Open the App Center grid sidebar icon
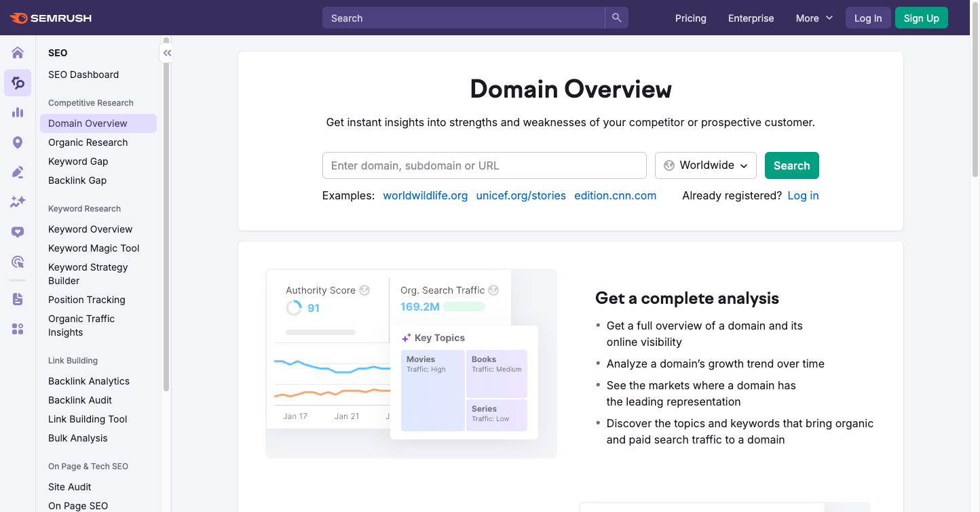This screenshot has width=980, height=512. [x=18, y=329]
